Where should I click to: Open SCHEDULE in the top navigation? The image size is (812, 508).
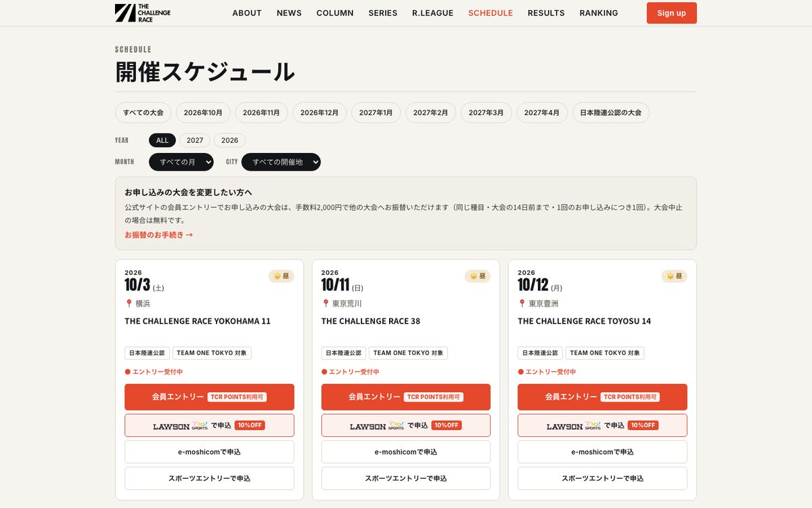point(491,13)
